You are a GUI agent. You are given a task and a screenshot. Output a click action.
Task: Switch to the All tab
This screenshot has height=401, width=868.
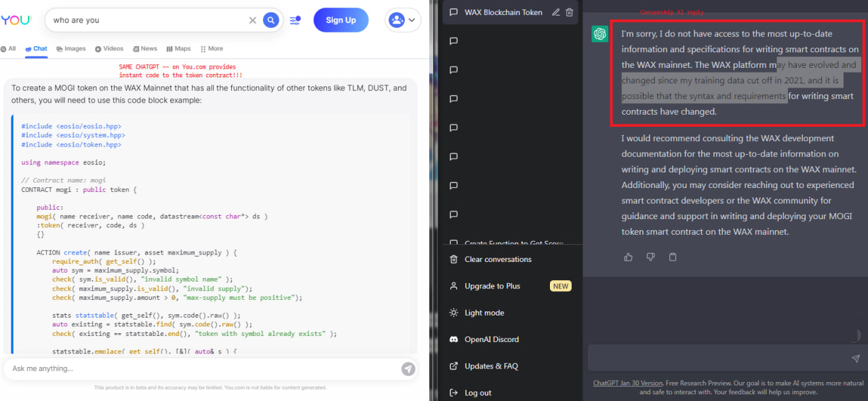[x=8, y=49]
